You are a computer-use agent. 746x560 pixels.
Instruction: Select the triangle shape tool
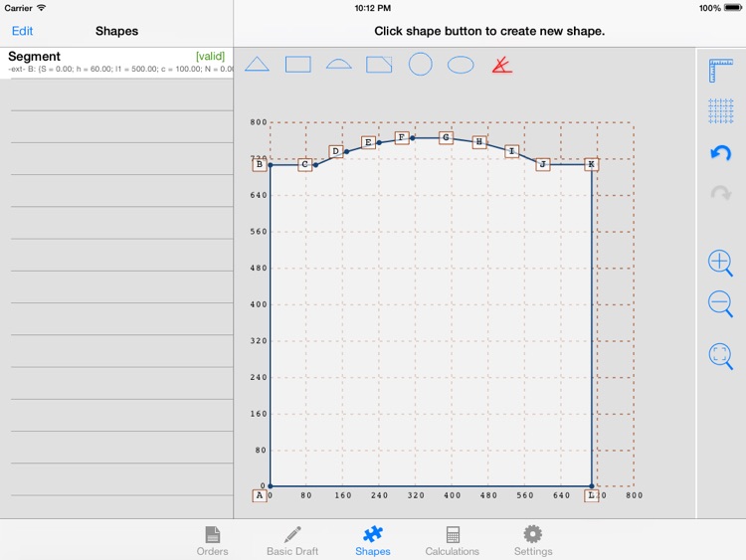(x=257, y=65)
